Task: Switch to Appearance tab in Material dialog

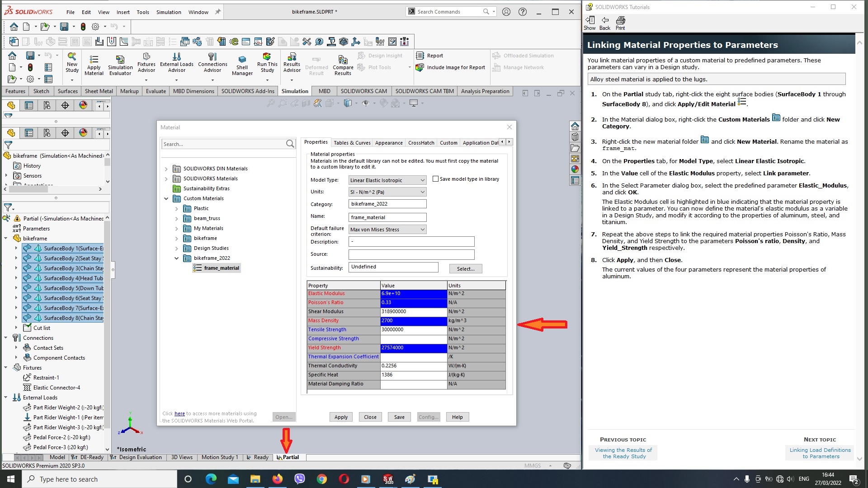Action: point(389,143)
